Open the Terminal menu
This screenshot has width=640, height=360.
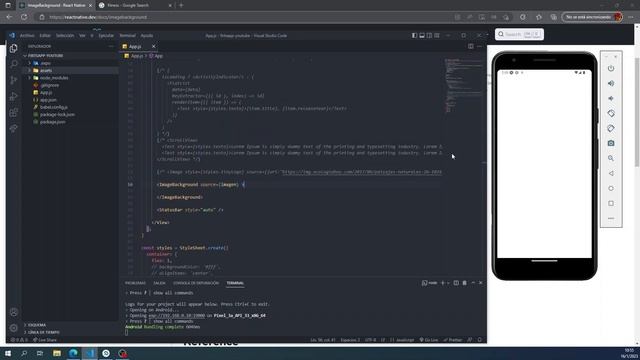pyautogui.click(x=127, y=36)
